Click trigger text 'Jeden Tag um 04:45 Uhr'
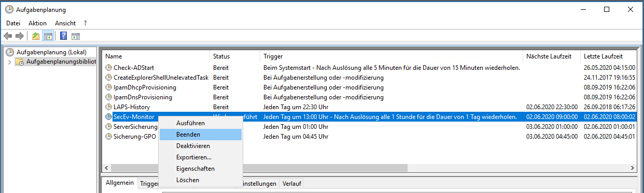The width and height of the screenshot is (644, 193). point(296,137)
